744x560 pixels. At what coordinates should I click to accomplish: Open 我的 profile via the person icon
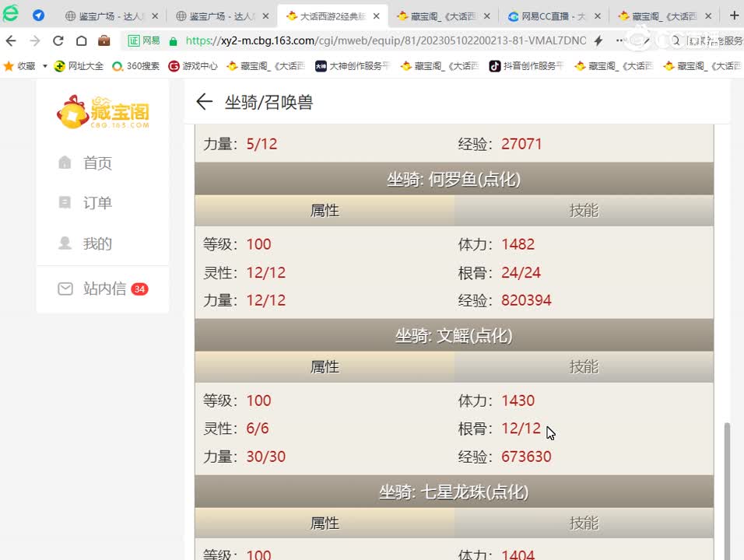[x=65, y=243]
